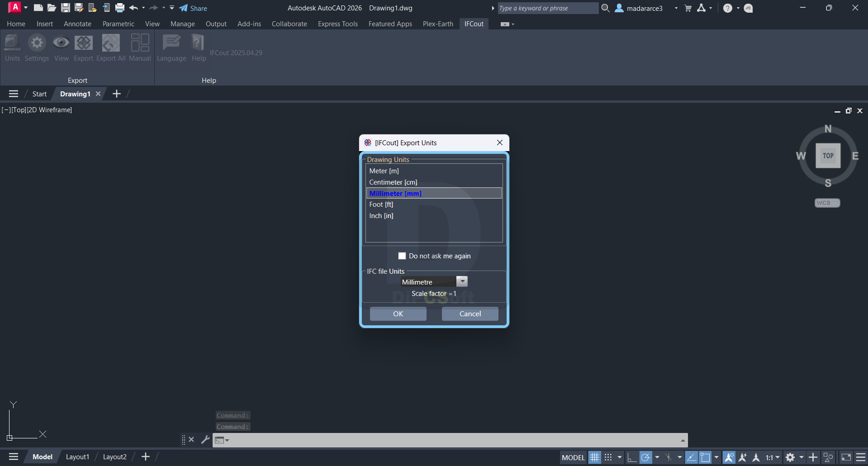The image size is (868, 466).
Task: Expand polar tracking angles dropdown
Action: (657, 457)
